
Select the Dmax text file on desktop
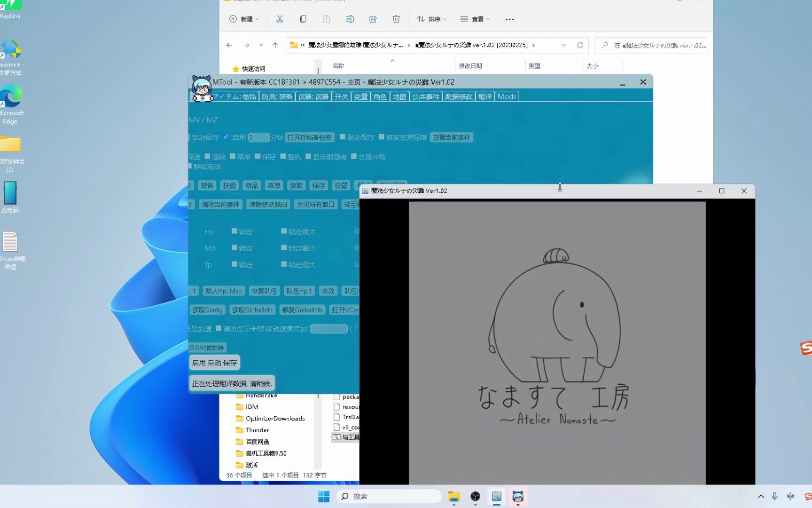tap(11, 250)
